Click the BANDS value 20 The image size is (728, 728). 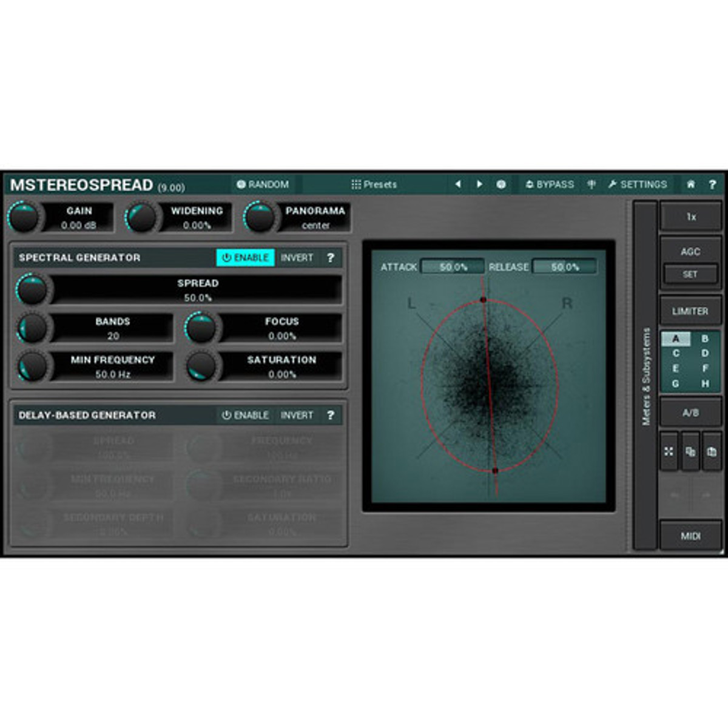[113, 336]
